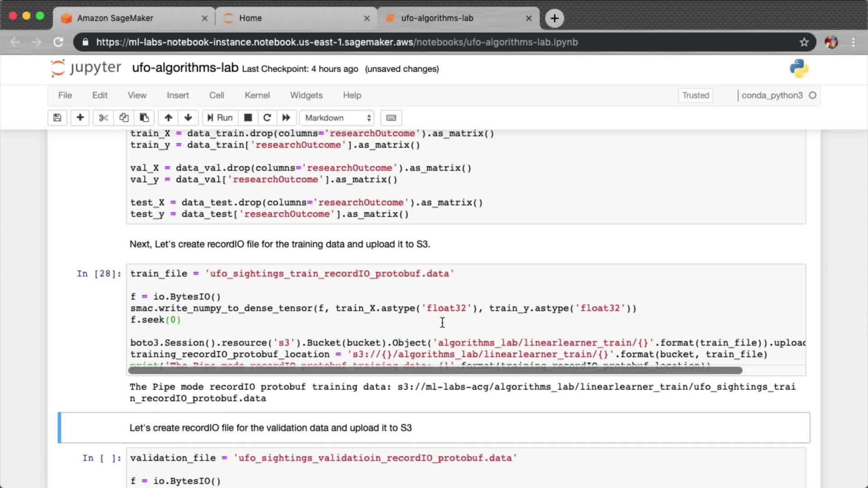
Task: Copy selected cells icon
Action: click(124, 118)
